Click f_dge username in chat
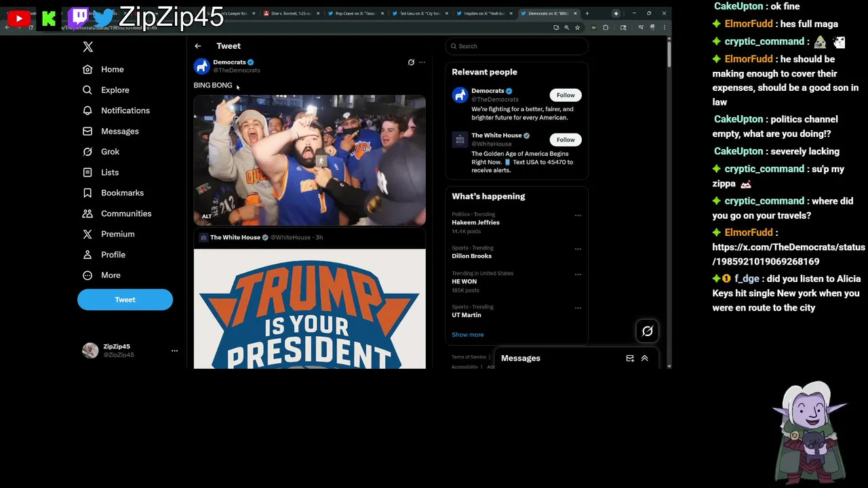The image size is (868, 488). click(x=747, y=279)
